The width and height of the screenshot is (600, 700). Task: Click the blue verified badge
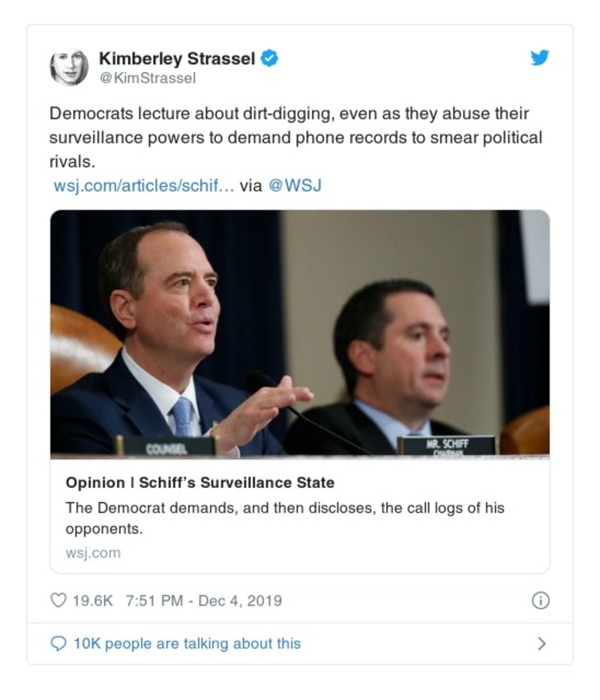(x=269, y=58)
